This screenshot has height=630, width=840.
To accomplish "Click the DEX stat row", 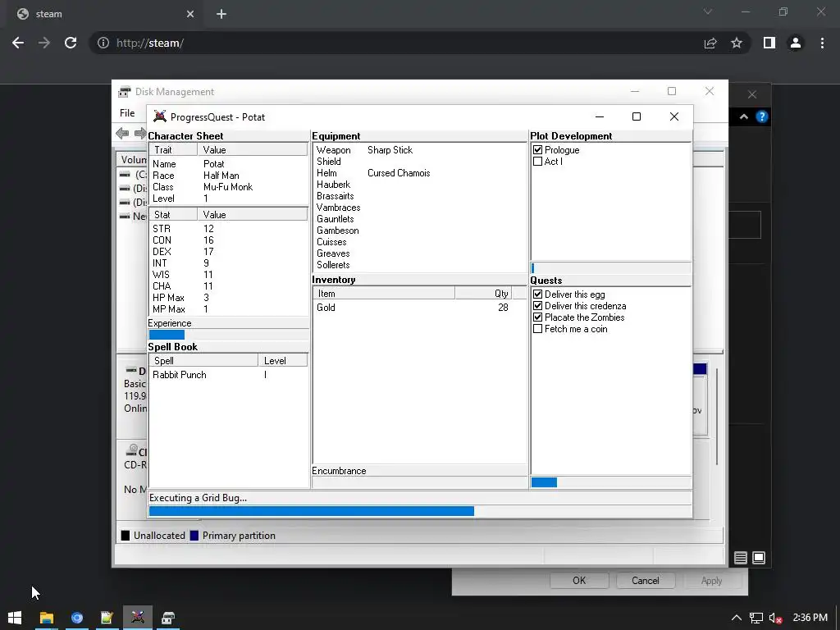I will click(229, 252).
